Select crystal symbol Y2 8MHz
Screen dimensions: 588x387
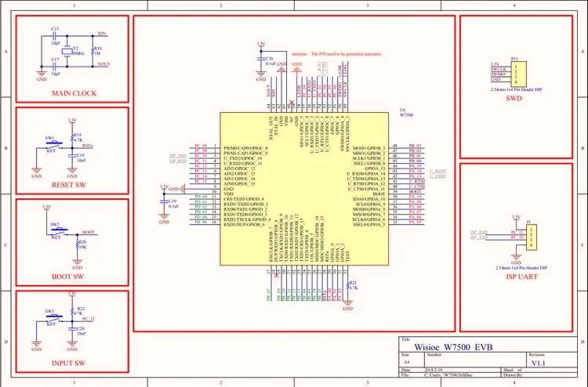67,52
